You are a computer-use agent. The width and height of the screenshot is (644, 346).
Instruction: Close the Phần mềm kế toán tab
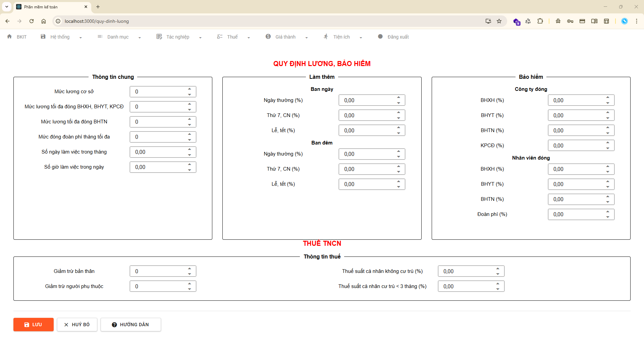point(86,7)
